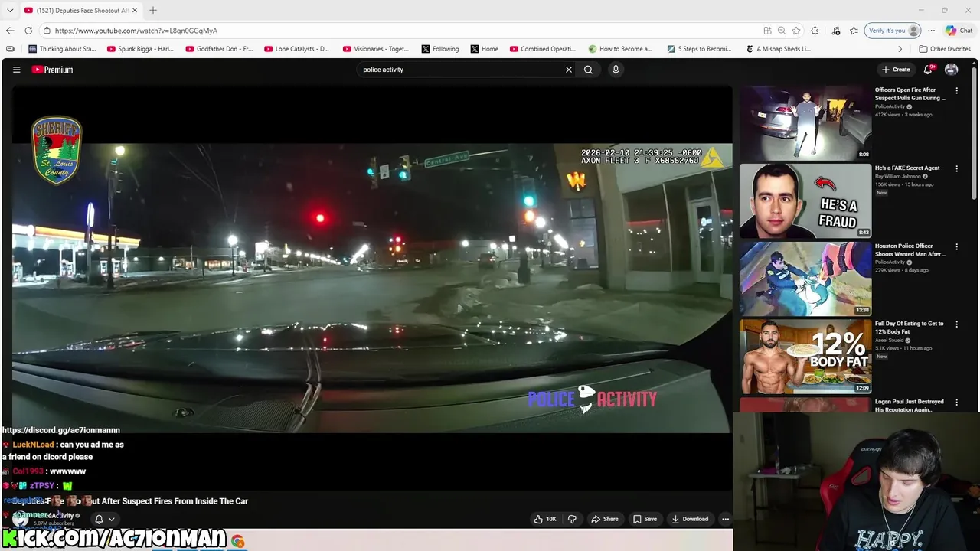This screenshot has height=551, width=980.
Task: Open 'Godfather Don - Fr...' bookmark
Action: click(219, 49)
